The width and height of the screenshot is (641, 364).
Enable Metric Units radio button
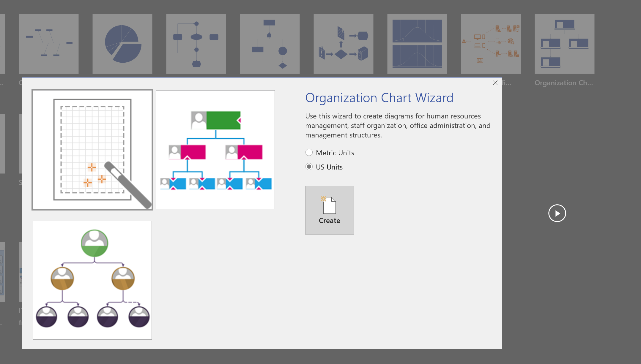(309, 152)
